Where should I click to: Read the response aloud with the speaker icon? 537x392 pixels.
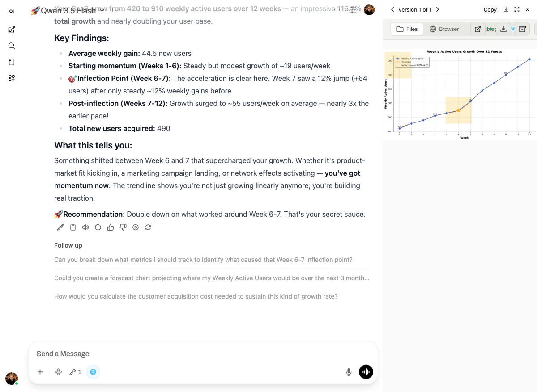click(85, 227)
